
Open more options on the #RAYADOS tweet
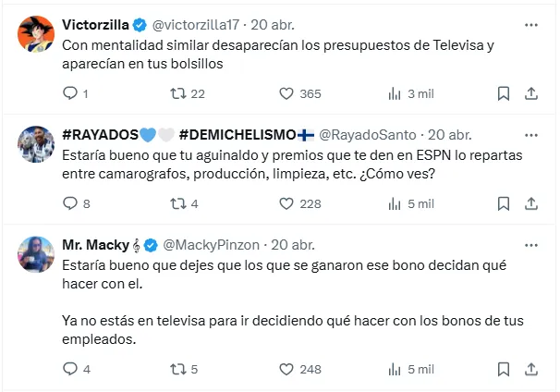tap(530, 133)
